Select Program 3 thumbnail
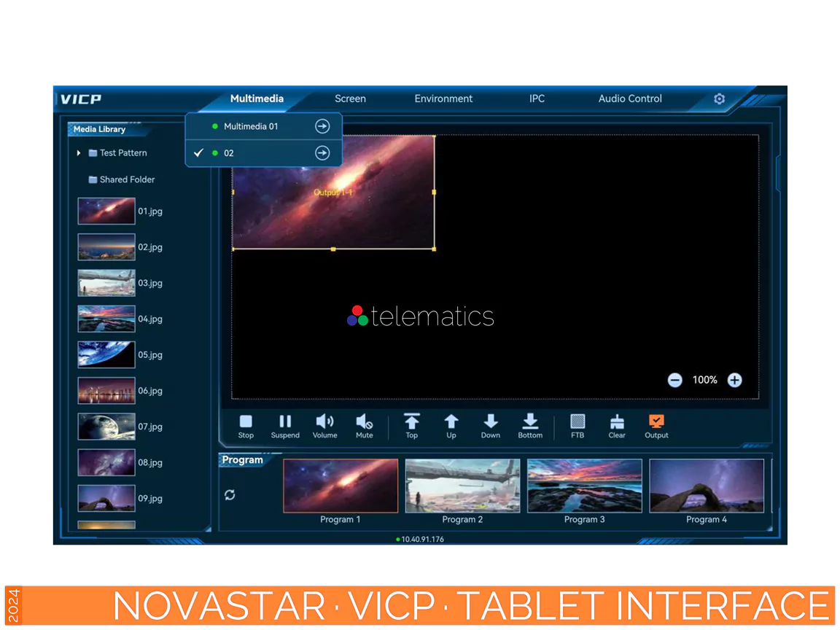This screenshot has height=630, width=840. (x=584, y=486)
